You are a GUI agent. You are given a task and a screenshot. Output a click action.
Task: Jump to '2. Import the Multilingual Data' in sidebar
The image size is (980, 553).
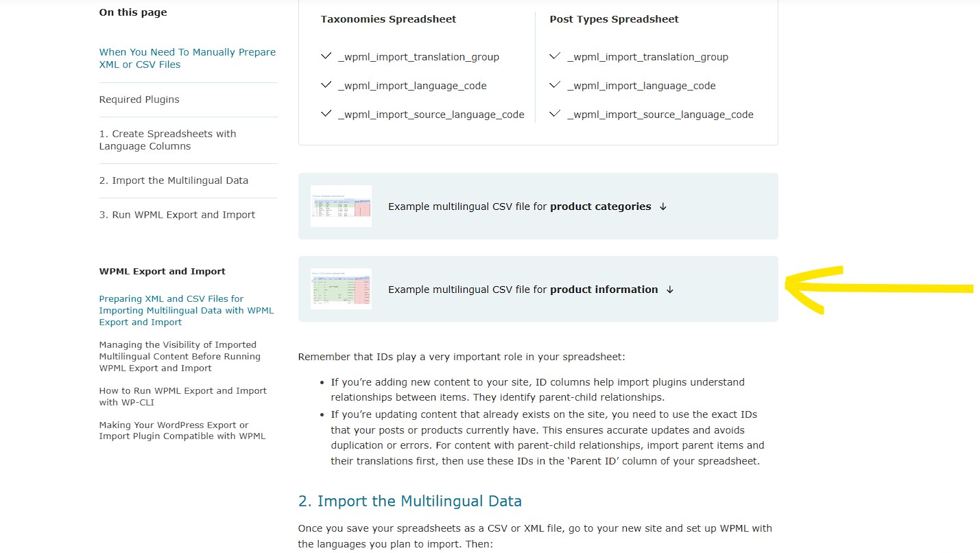coord(174,180)
